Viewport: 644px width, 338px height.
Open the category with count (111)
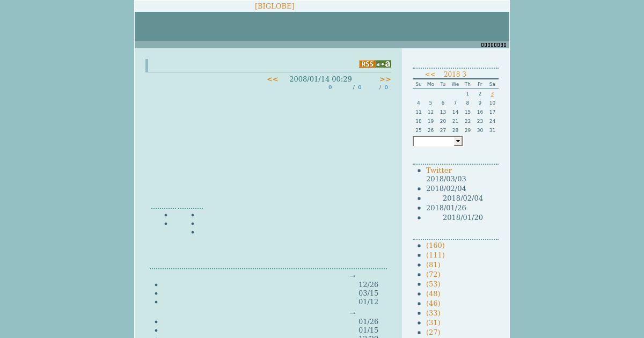pyautogui.click(x=435, y=255)
